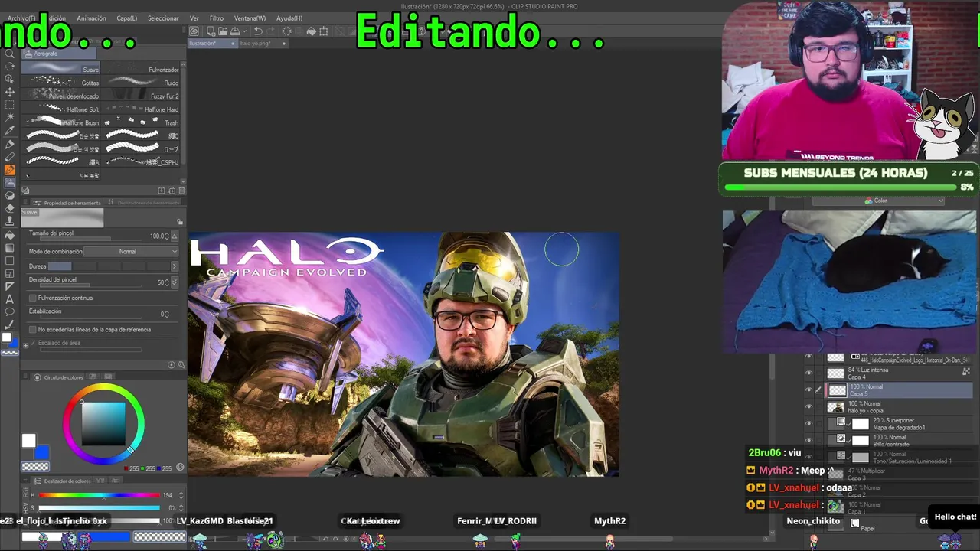Select the Pencil tool
The height and width of the screenshot is (551, 980).
click(x=10, y=157)
